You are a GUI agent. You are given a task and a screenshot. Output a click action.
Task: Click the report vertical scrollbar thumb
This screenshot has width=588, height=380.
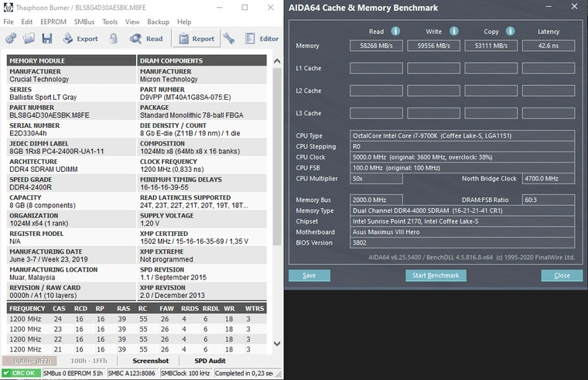coord(277,157)
